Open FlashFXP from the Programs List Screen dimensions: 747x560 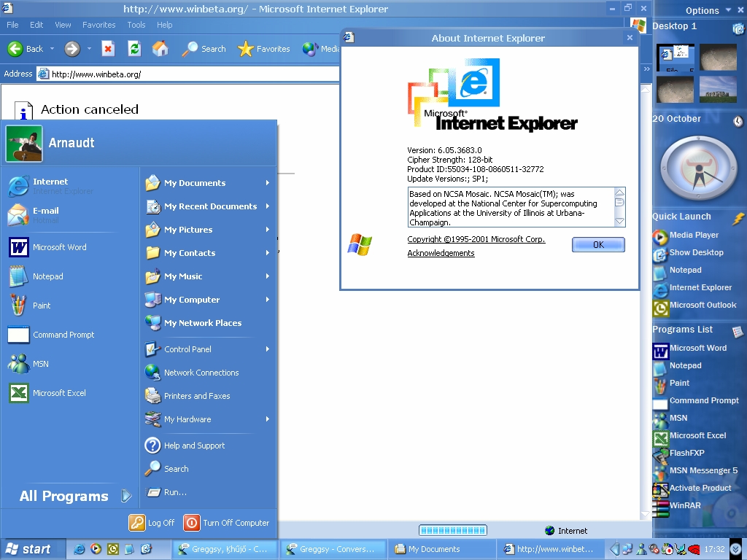pyautogui.click(x=686, y=453)
